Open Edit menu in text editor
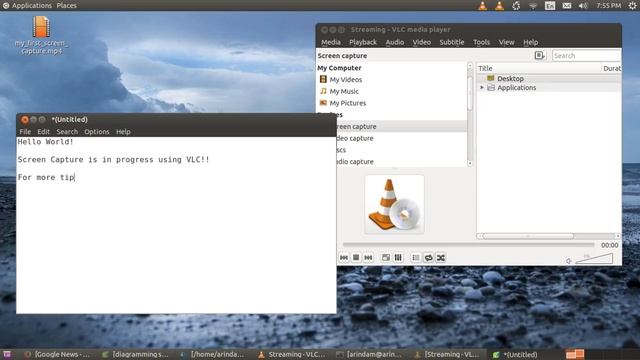The height and width of the screenshot is (360, 640). (x=43, y=131)
